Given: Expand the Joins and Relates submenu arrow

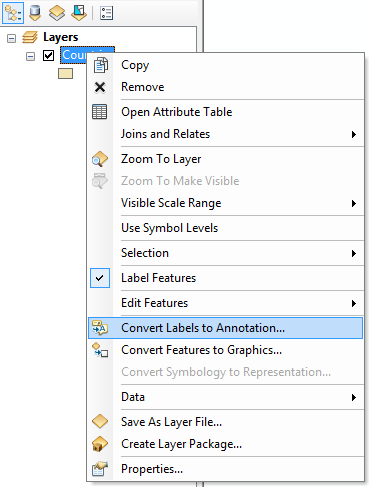Looking at the screenshot, I should tap(354, 134).
